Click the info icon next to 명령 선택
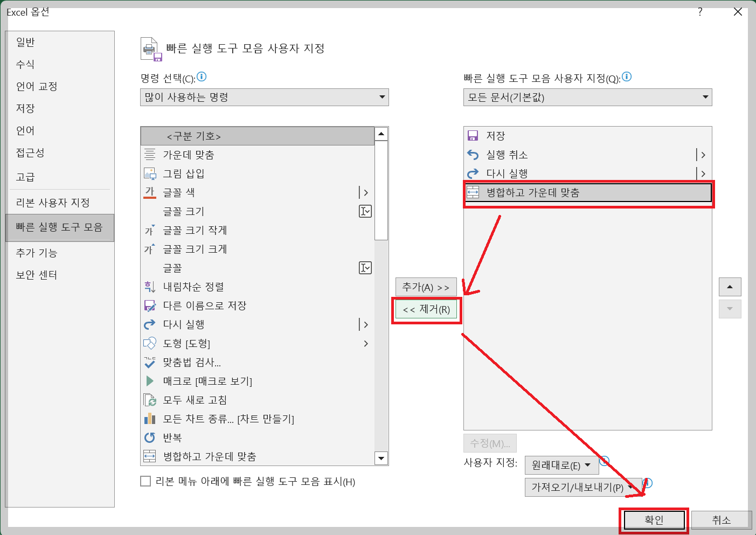756x535 pixels. 202,77
